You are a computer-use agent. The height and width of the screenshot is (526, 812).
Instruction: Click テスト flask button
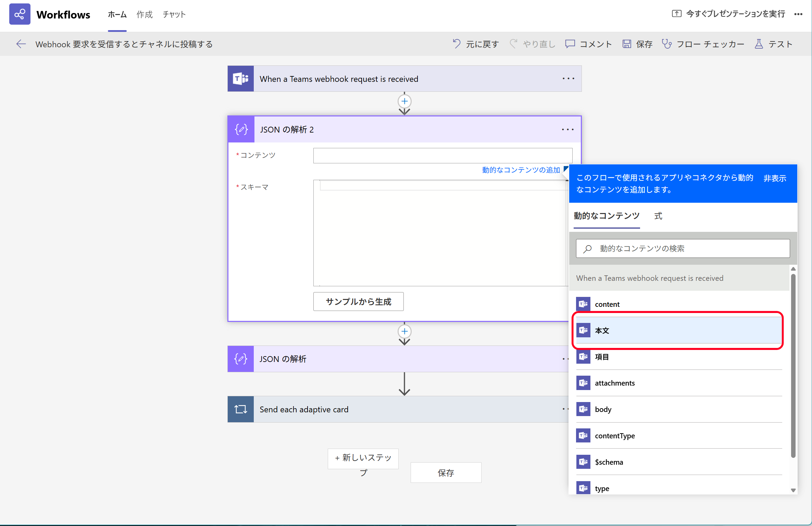coord(774,44)
